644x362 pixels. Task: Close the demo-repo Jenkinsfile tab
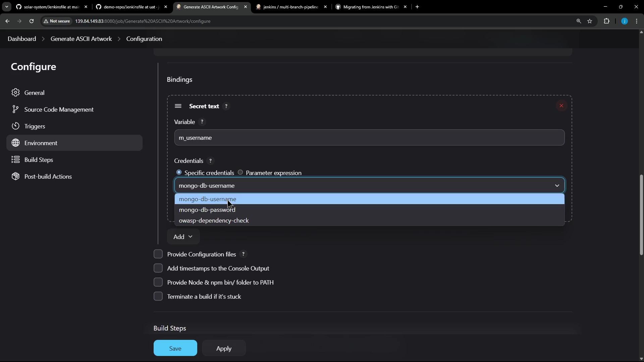point(166,7)
